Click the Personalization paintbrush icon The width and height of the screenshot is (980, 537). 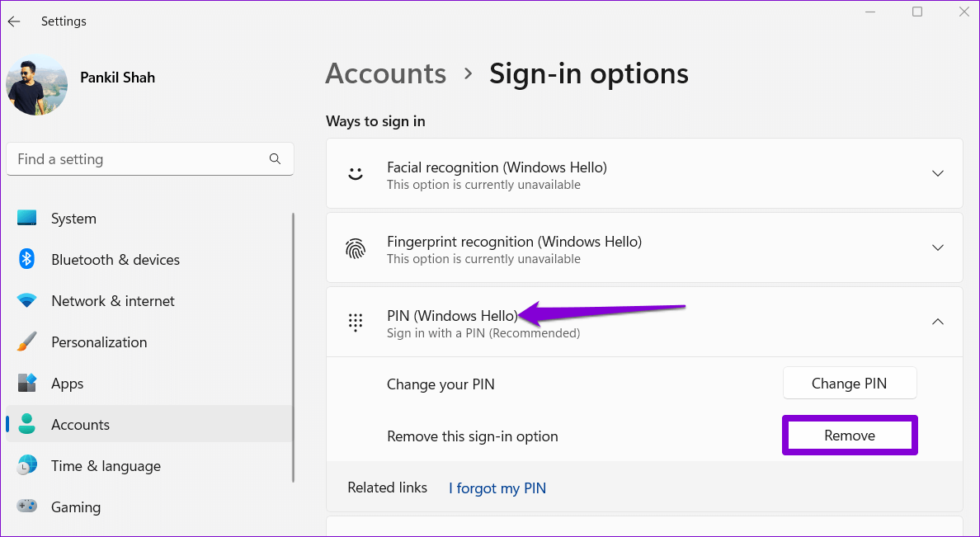(x=27, y=342)
